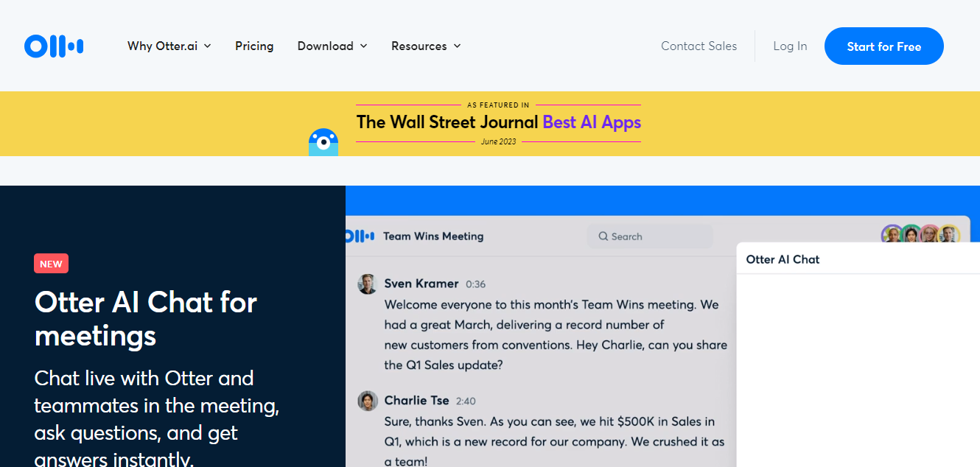Click the Best AI Apps purple text

(592, 122)
